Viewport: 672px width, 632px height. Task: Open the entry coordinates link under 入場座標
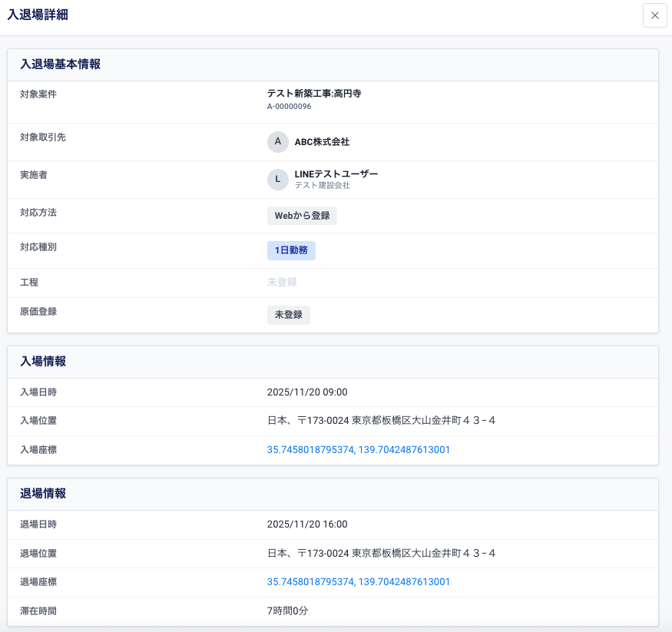click(359, 450)
